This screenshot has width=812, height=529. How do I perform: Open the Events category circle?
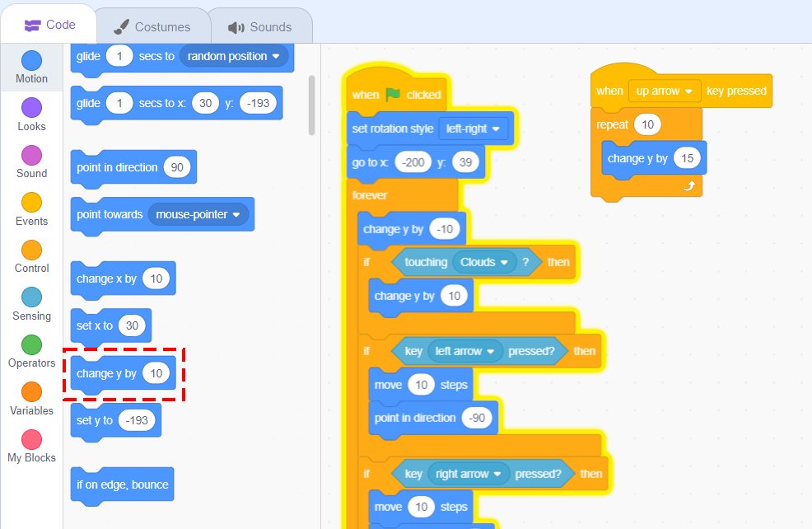pos(31,203)
